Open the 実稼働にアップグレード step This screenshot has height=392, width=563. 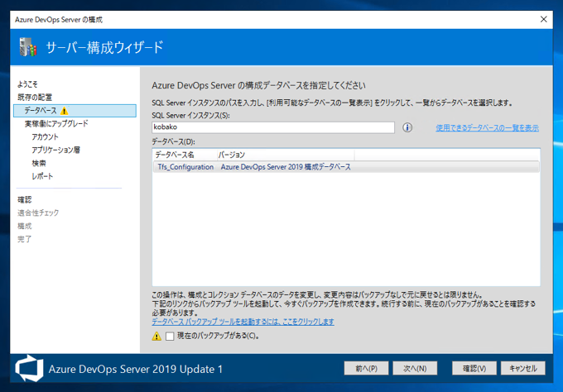pos(56,124)
